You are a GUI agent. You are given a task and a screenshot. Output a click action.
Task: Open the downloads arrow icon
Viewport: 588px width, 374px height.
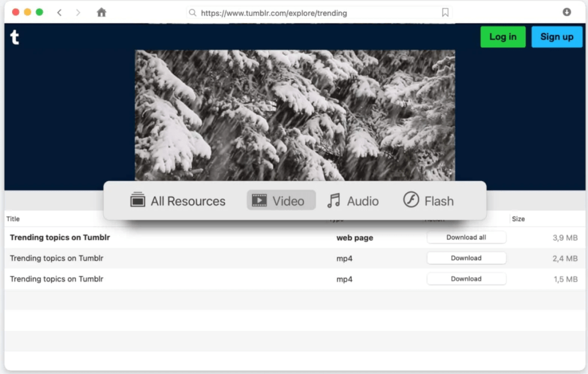(567, 13)
